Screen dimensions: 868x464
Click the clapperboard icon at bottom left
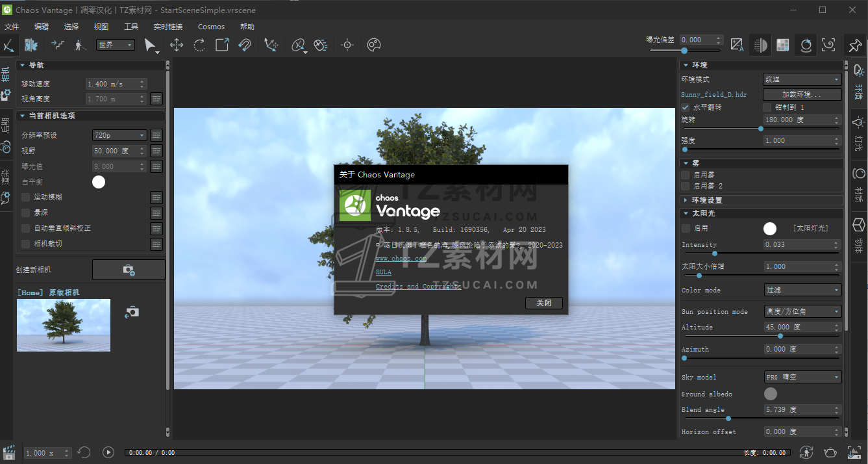pyautogui.click(x=9, y=452)
